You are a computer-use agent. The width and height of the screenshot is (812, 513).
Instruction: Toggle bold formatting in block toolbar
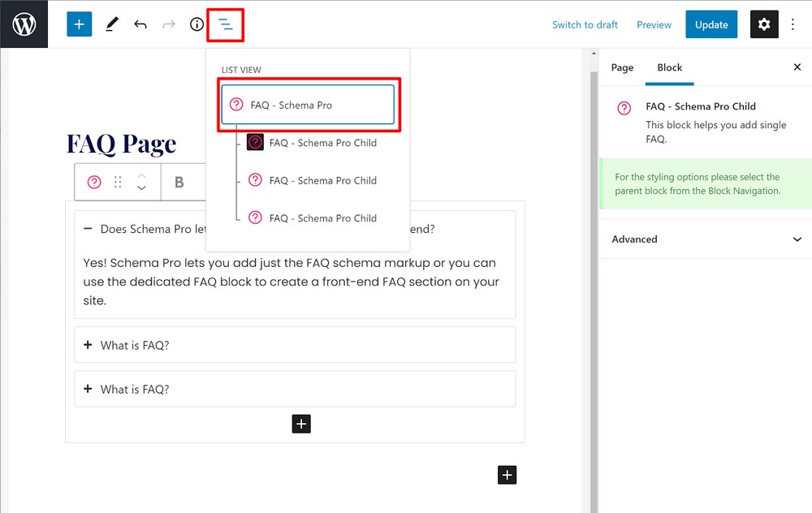[179, 182]
